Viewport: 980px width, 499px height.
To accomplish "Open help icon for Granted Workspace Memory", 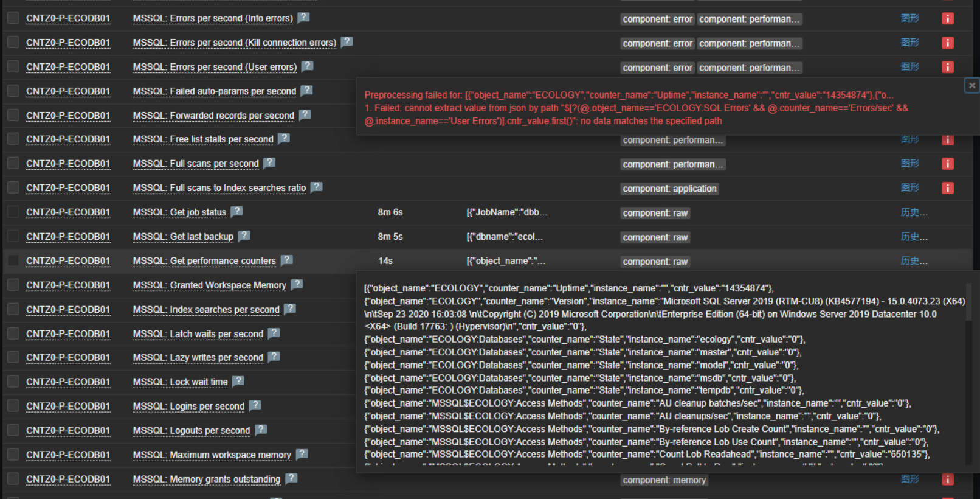I will [296, 284].
